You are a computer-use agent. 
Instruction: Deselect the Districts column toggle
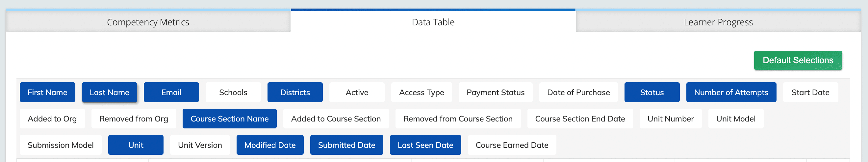(295, 92)
